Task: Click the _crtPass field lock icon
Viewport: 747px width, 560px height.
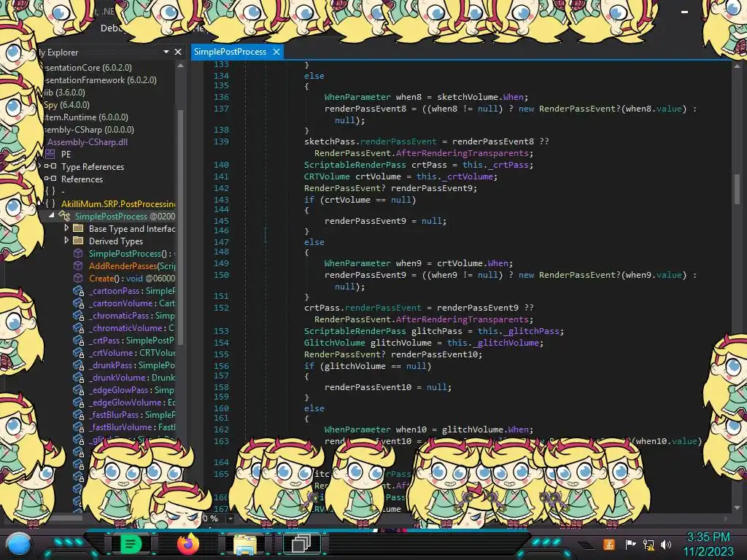Action: (78, 340)
